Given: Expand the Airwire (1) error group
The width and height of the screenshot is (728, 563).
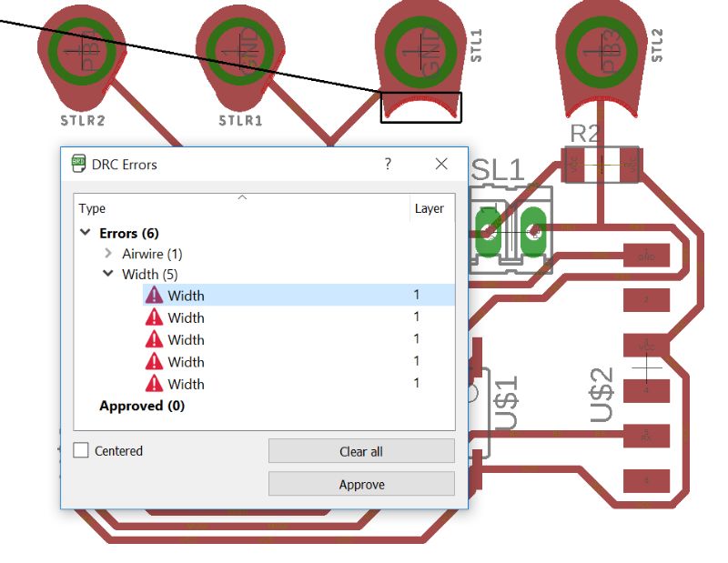Looking at the screenshot, I should coord(108,253).
